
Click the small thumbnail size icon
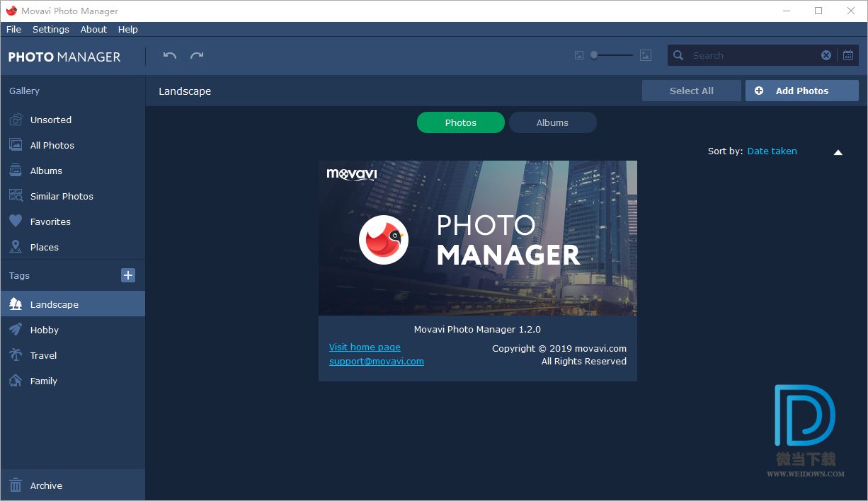click(579, 55)
